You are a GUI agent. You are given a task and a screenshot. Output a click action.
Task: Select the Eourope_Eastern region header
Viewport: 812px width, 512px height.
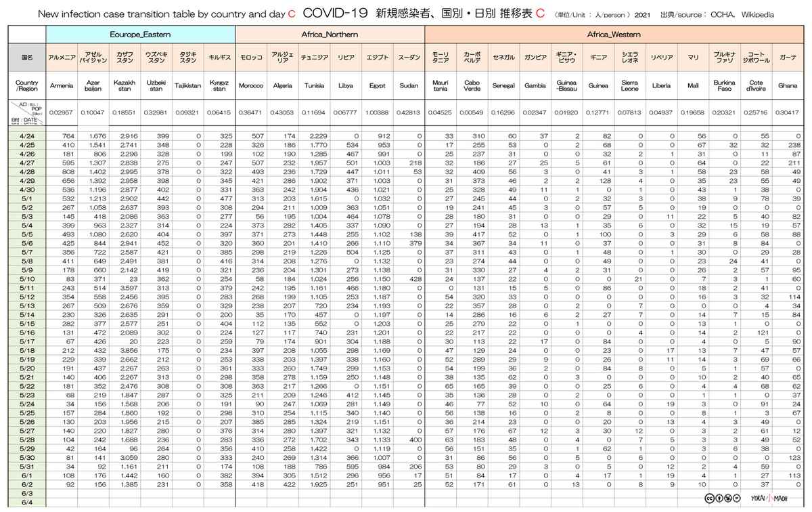click(x=141, y=34)
